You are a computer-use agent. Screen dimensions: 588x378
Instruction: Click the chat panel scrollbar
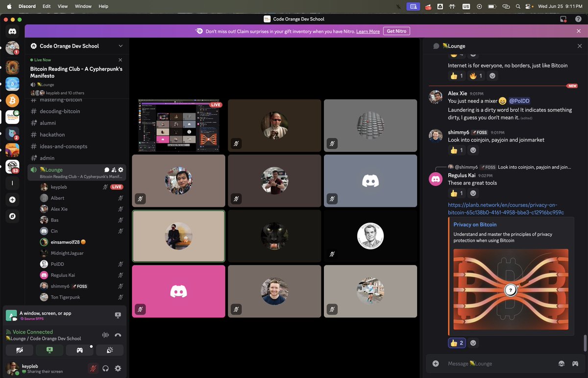tap(584, 342)
